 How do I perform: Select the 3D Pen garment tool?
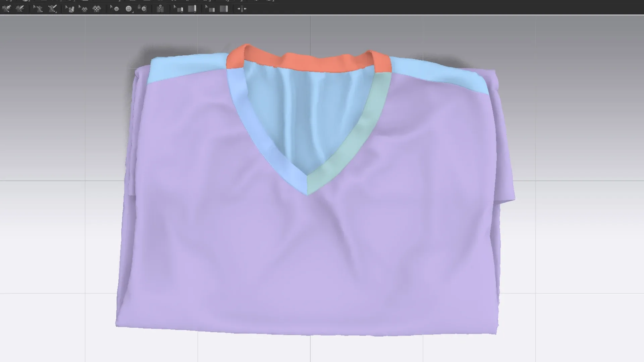[x=6, y=9]
